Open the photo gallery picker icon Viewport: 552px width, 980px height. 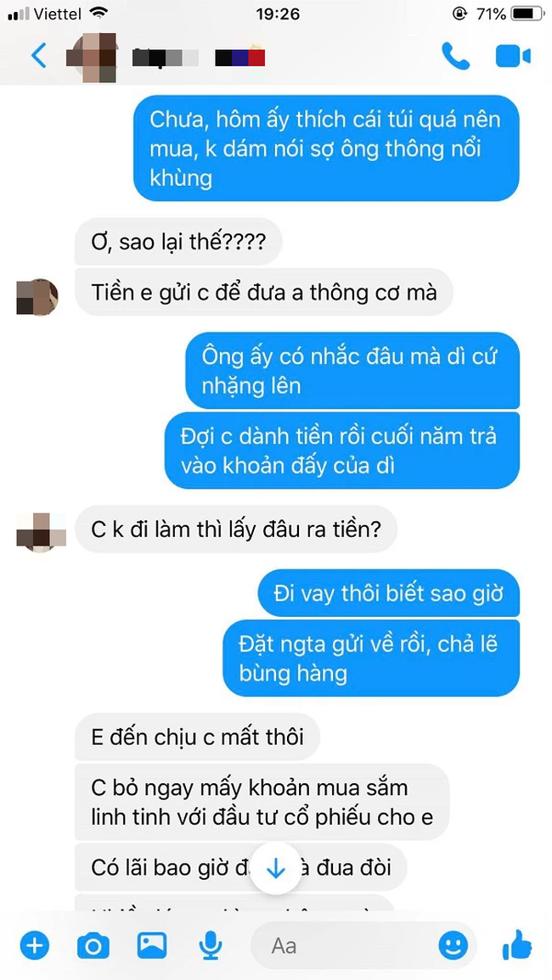click(x=152, y=945)
